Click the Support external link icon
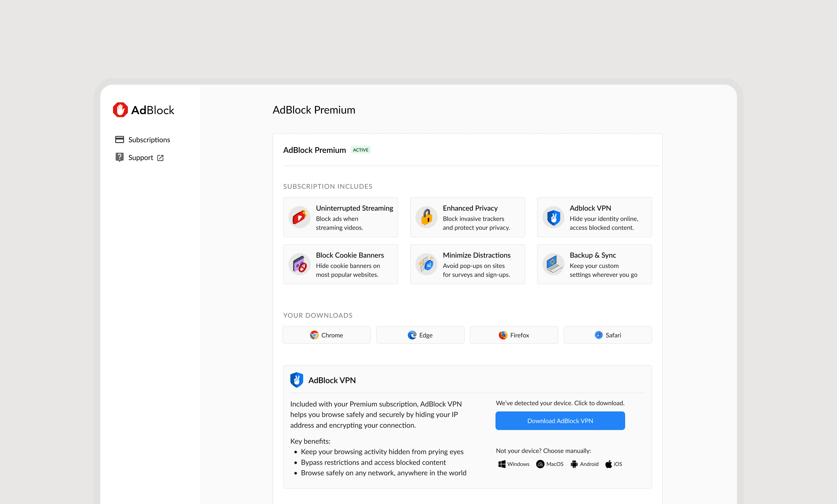The height and width of the screenshot is (504, 837). [x=160, y=158]
